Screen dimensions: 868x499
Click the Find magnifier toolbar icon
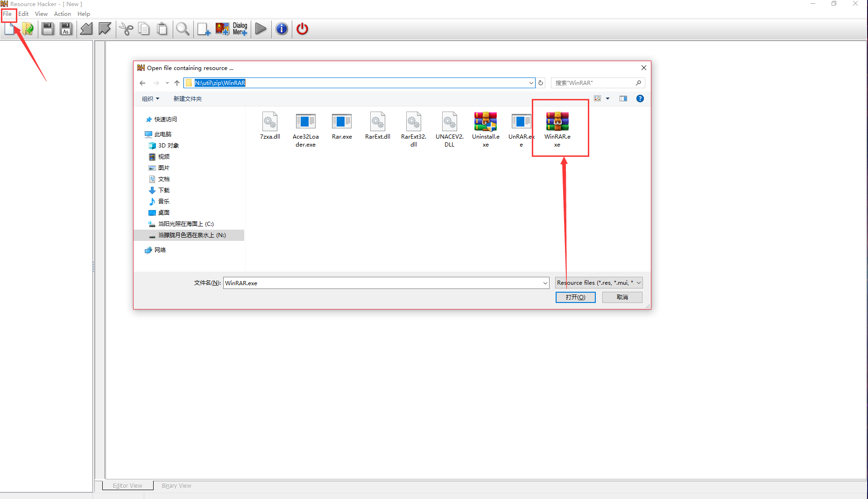[183, 29]
